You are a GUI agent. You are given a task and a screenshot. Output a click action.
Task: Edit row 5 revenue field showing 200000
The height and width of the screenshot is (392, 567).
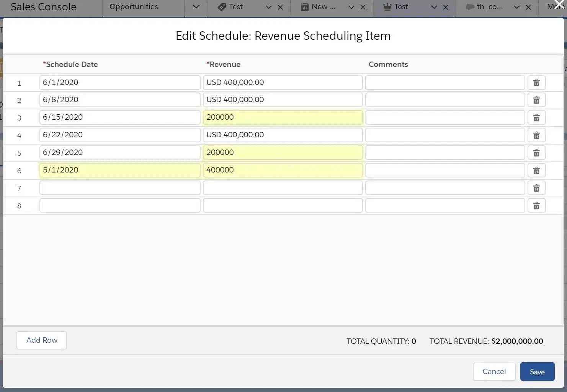pos(283,153)
